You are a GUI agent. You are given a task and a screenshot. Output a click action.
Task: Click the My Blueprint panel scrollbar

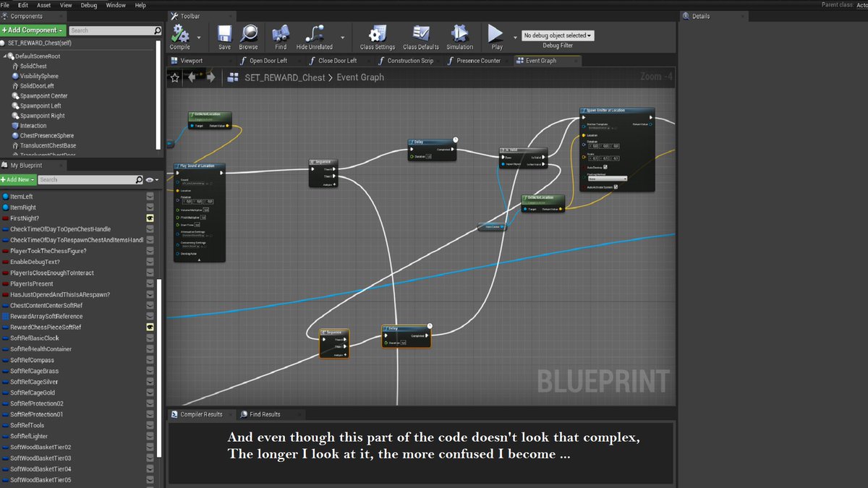click(x=160, y=367)
